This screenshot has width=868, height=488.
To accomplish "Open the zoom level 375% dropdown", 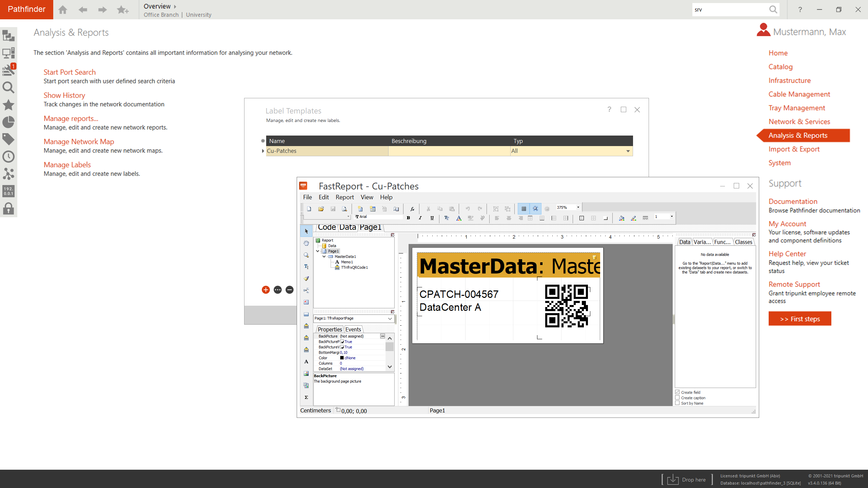I will pyautogui.click(x=577, y=207).
